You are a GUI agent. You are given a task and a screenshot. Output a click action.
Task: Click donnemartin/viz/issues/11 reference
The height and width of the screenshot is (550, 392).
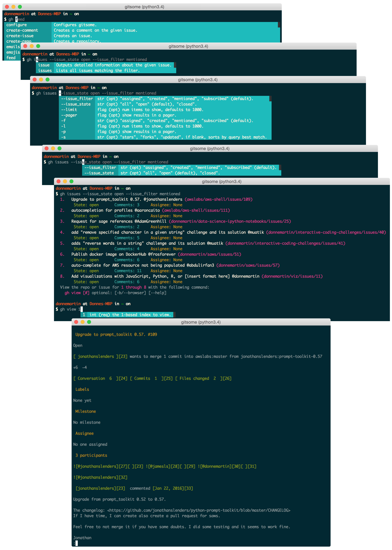point(292,276)
